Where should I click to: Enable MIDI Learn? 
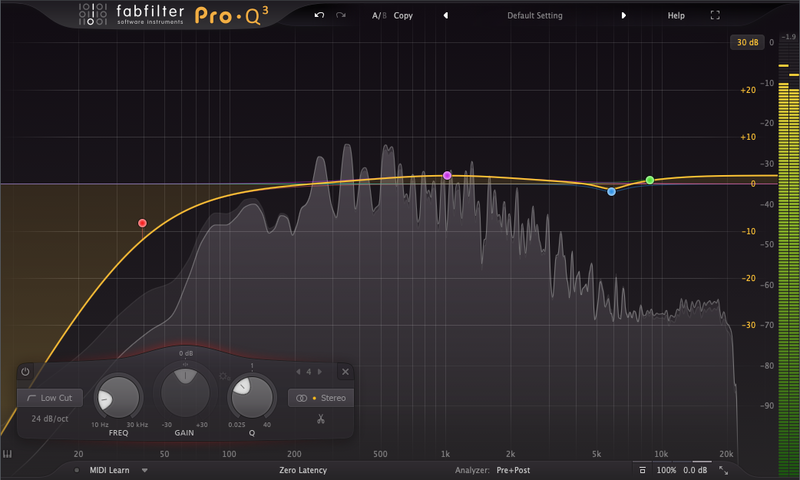tap(109, 470)
